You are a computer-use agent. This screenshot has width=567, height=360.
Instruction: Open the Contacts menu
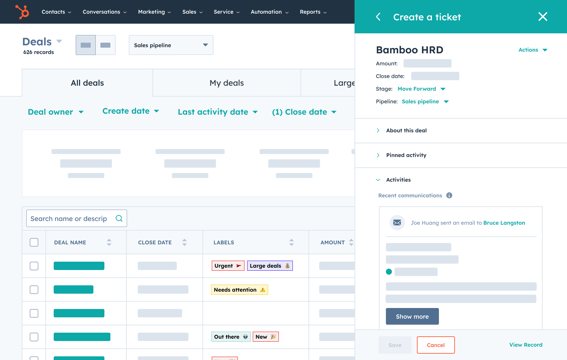coord(56,12)
